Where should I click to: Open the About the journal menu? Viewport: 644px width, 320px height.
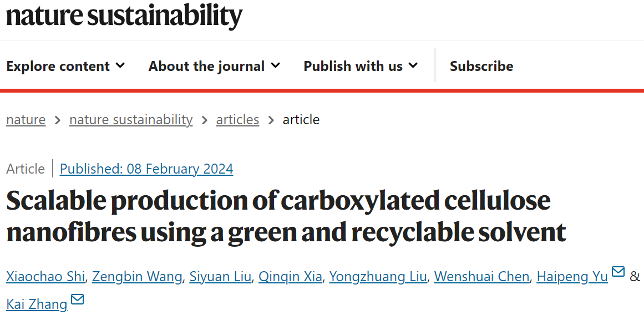point(206,67)
